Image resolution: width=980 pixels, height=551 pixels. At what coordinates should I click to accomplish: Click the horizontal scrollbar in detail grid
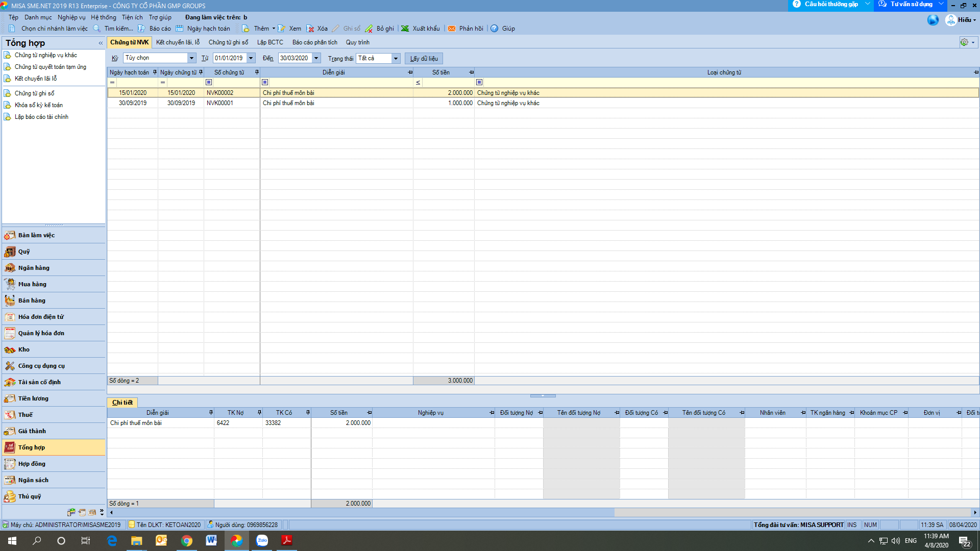pos(362,512)
